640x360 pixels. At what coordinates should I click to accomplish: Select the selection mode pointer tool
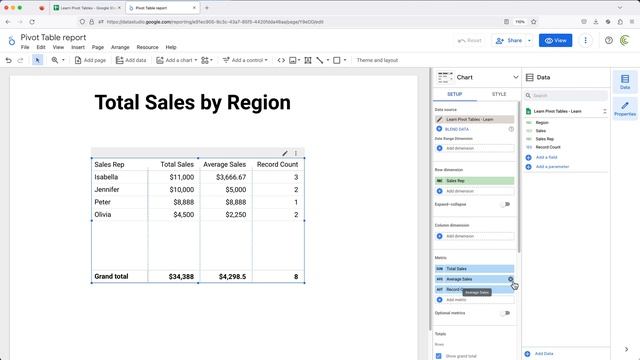point(37,60)
